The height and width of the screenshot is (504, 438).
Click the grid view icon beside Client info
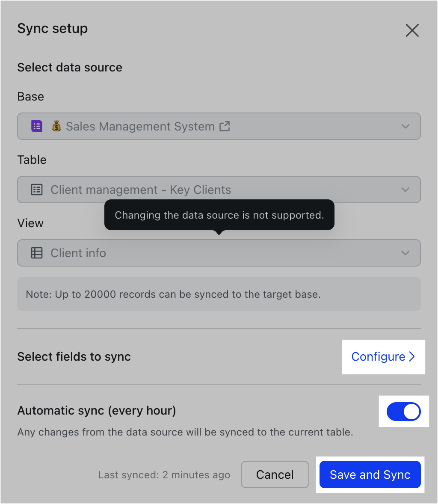36,253
